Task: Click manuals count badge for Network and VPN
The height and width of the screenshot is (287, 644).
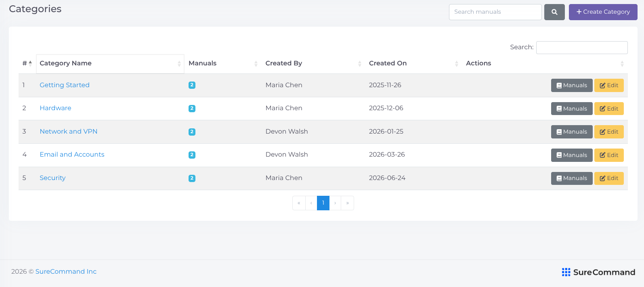Action: (x=192, y=132)
